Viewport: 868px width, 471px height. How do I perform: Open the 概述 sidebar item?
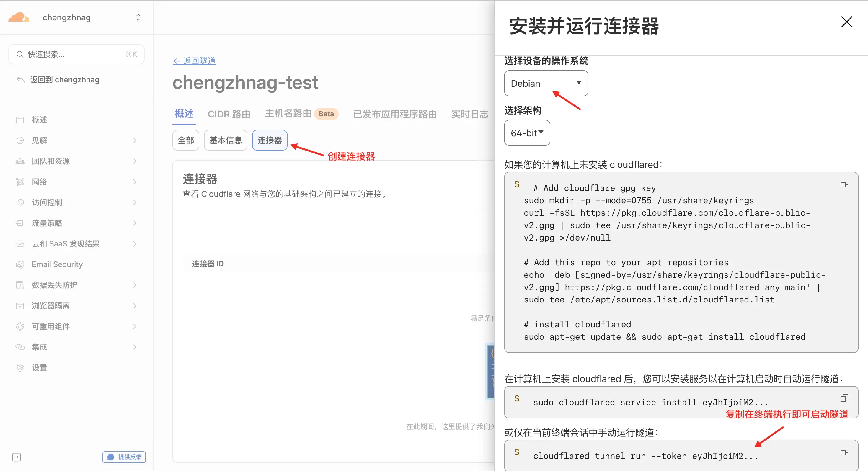coord(39,120)
